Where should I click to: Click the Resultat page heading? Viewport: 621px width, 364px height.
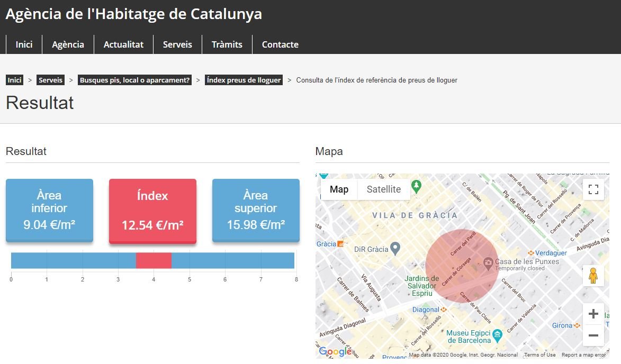[40, 103]
